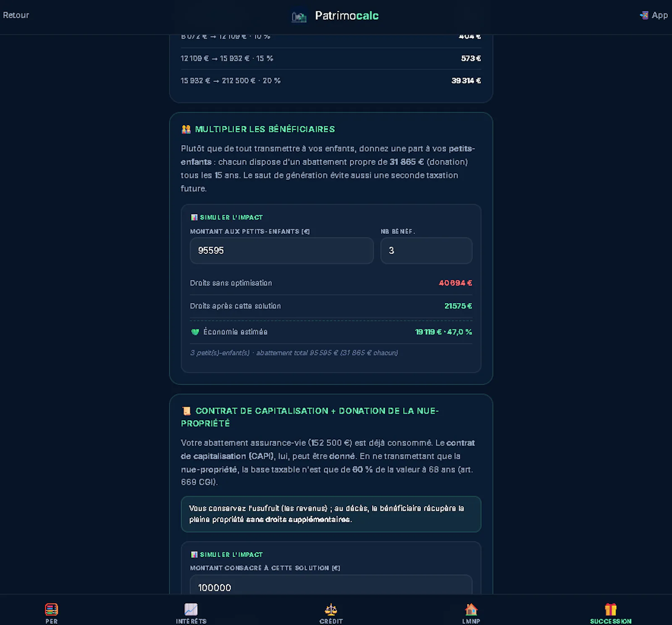Click the scroll icon beside Contrat de capitalisation
Screen dimensions: 672x625
click(x=186, y=411)
